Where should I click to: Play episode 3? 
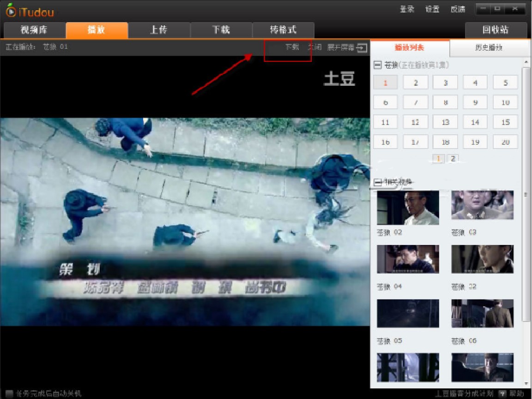pyautogui.click(x=446, y=83)
